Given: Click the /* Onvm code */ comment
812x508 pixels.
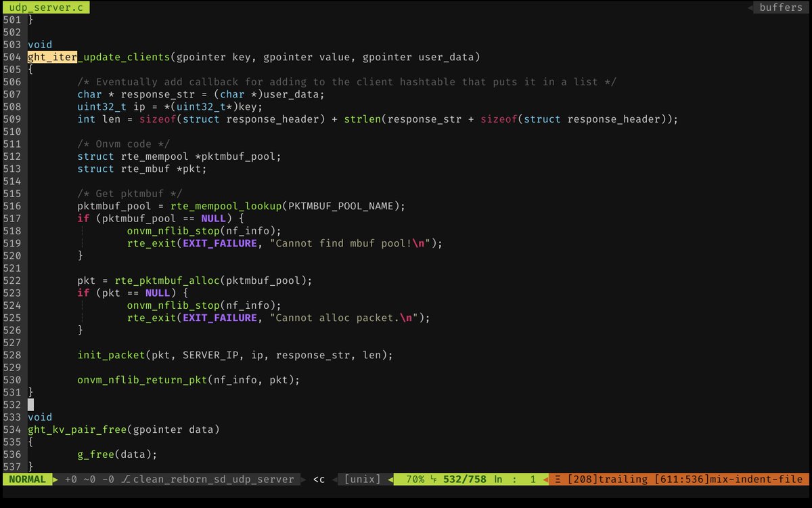Looking at the screenshot, I should click(123, 144).
